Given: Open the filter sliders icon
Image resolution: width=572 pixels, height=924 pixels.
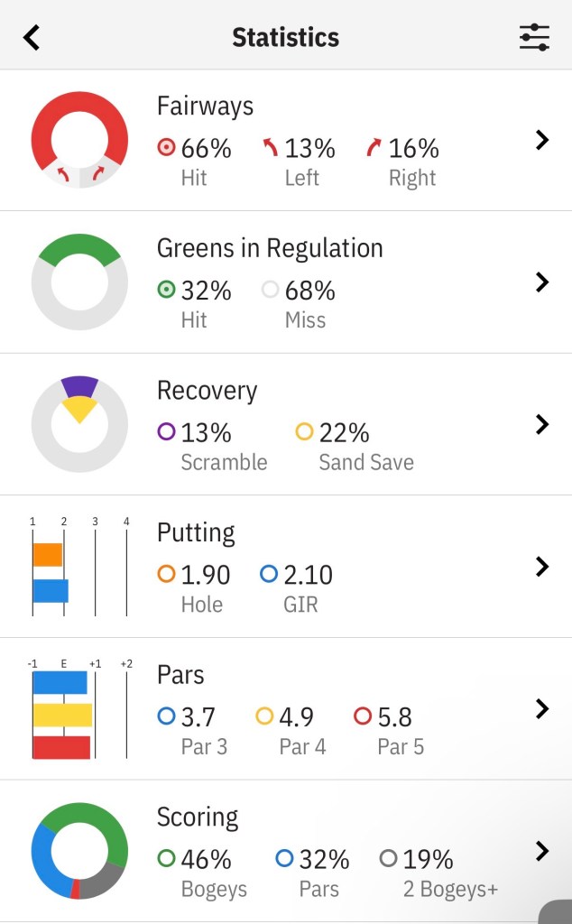Looking at the screenshot, I should point(534,37).
